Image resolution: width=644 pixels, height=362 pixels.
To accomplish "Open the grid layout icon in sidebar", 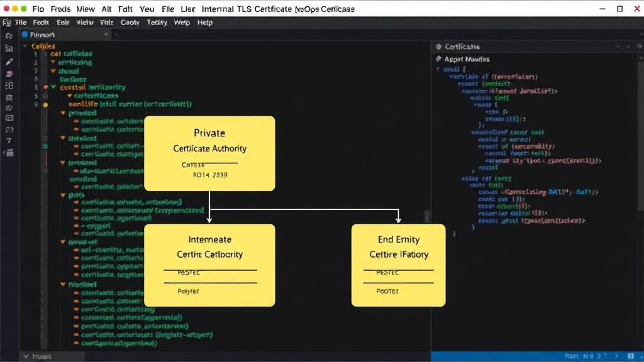I will [9, 85].
